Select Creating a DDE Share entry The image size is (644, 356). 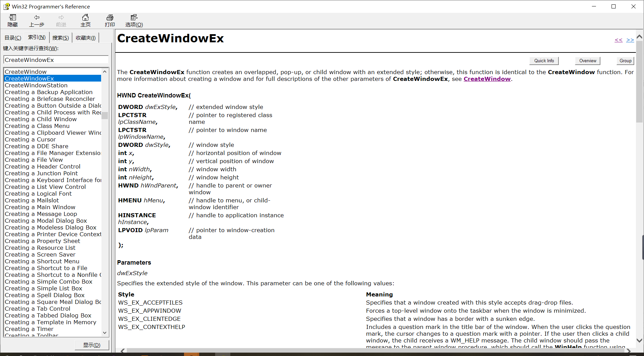(x=37, y=146)
